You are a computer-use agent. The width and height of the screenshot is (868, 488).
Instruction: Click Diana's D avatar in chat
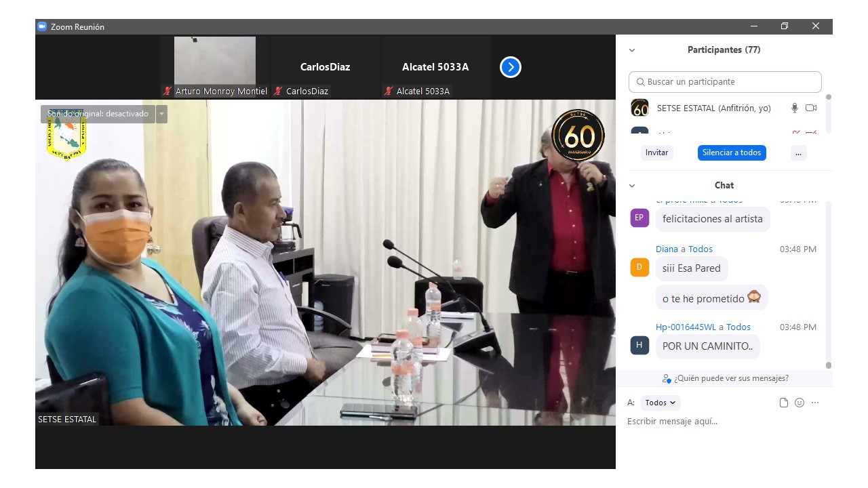(639, 267)
